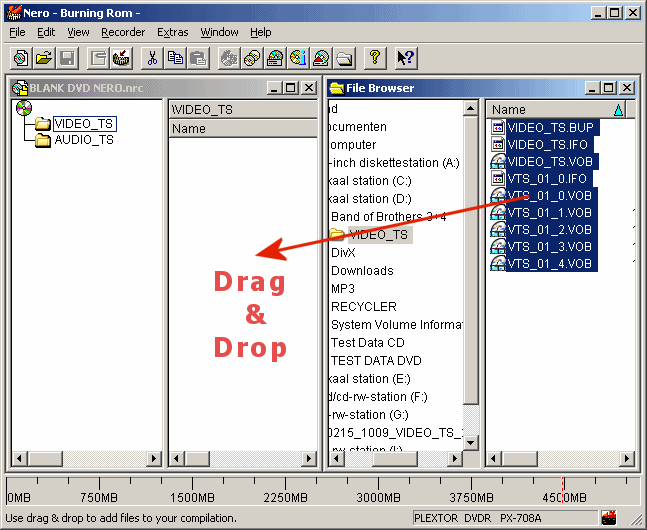Image resolution: width=647 pixels, height=530 pixels.
Task: Open the Help menu
Action: click(261, 32)
